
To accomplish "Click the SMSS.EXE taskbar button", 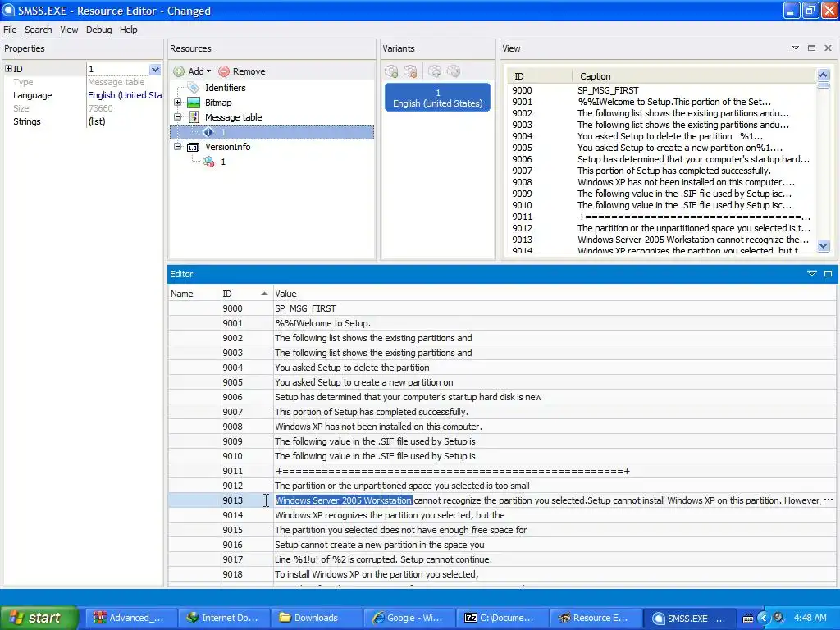I will click(688, 618).
